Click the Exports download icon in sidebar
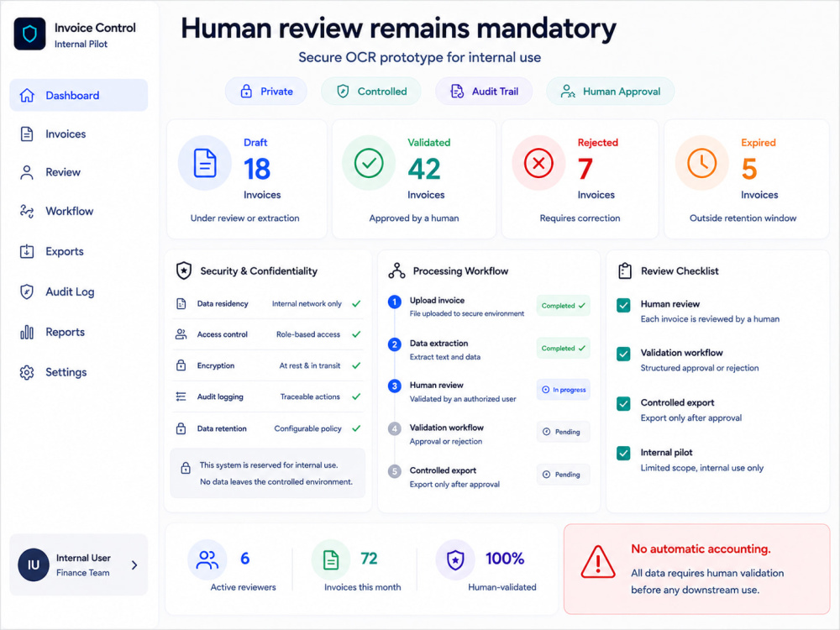The height and width of the screenshot is (630, 840). 27,251
